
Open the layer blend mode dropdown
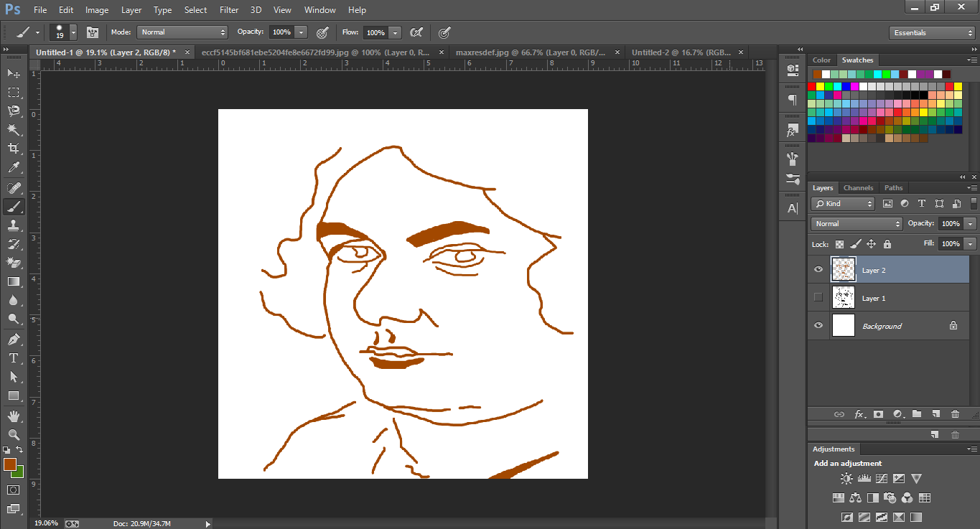857,223
